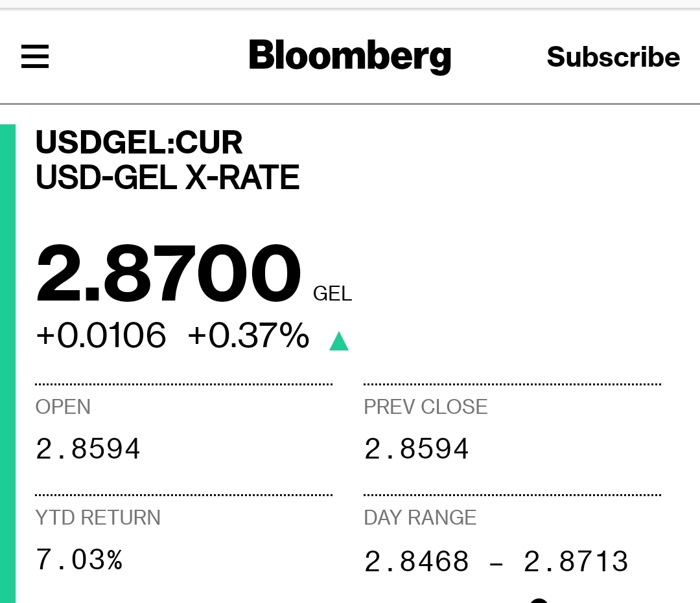The width and height of the screenshot is (700, 603).
Task: Click the USD-GEL X-RATE title
Action: [x=168, y=177]
